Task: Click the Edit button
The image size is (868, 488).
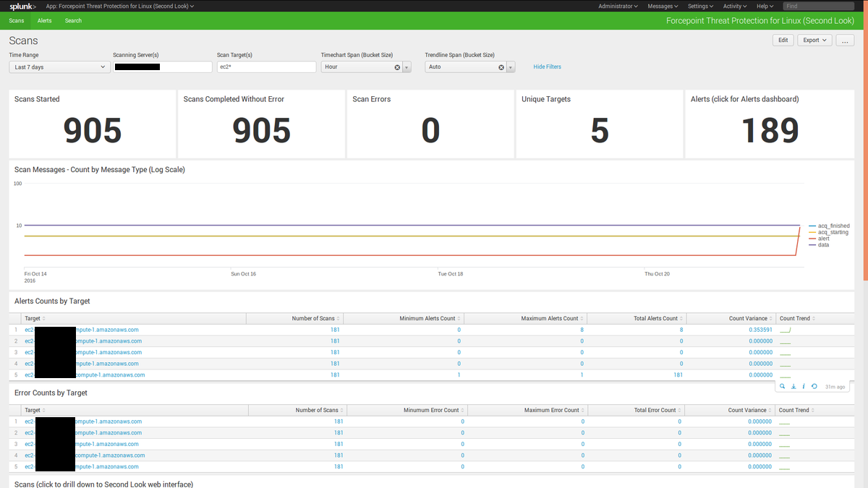Action: pyautogui.click(x=783, y=40)
